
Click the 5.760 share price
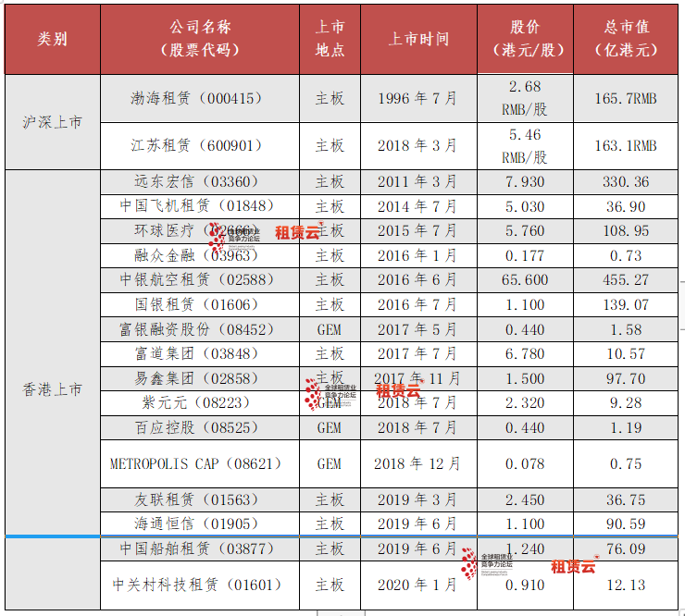525,231
